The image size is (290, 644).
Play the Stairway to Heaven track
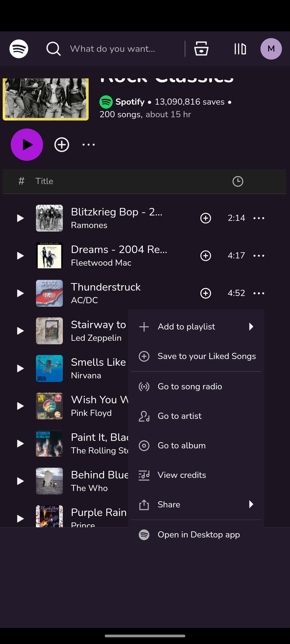[x=20, y=331]
